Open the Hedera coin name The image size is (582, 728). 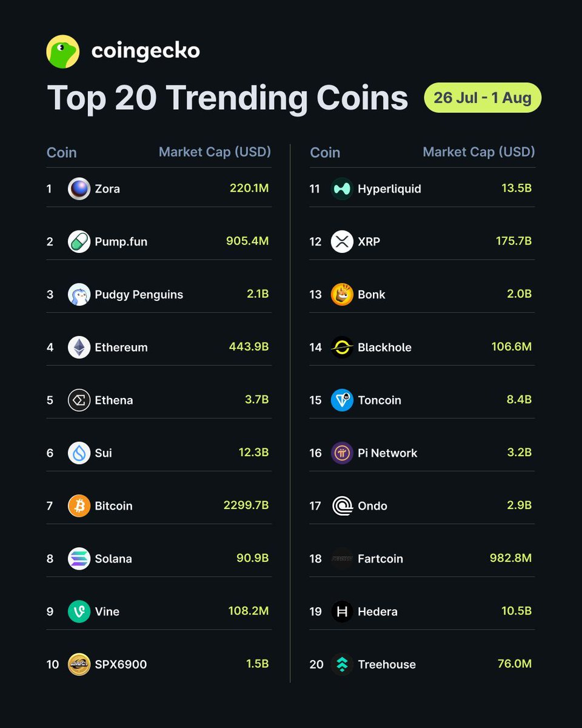click(378, 612)
